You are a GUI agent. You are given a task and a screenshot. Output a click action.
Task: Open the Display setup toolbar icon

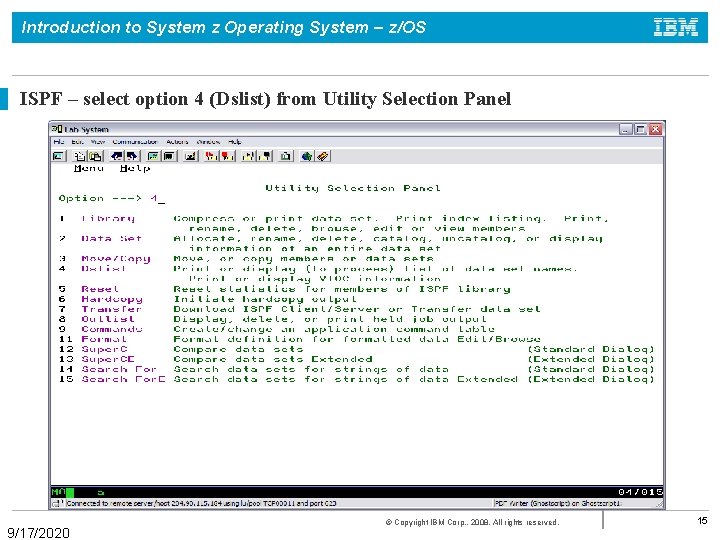coord(153,156)
